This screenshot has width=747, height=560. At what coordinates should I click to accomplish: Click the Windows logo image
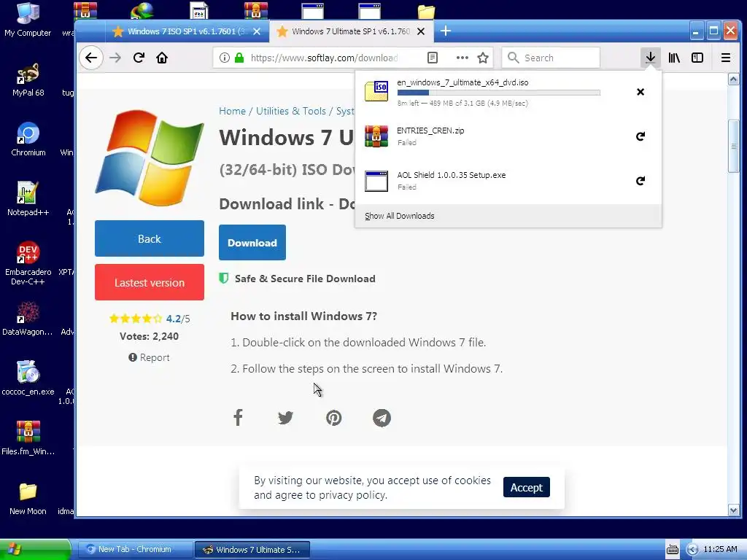149,157
